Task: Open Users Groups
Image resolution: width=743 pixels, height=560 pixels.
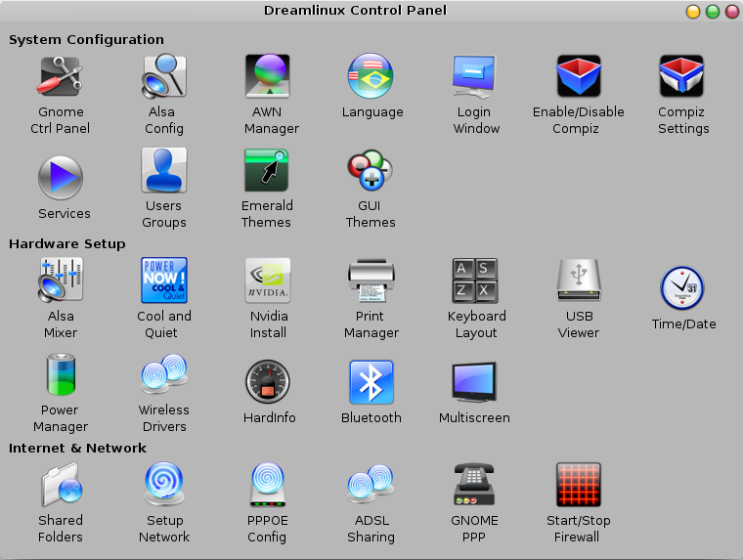Action: click(164, 170)
